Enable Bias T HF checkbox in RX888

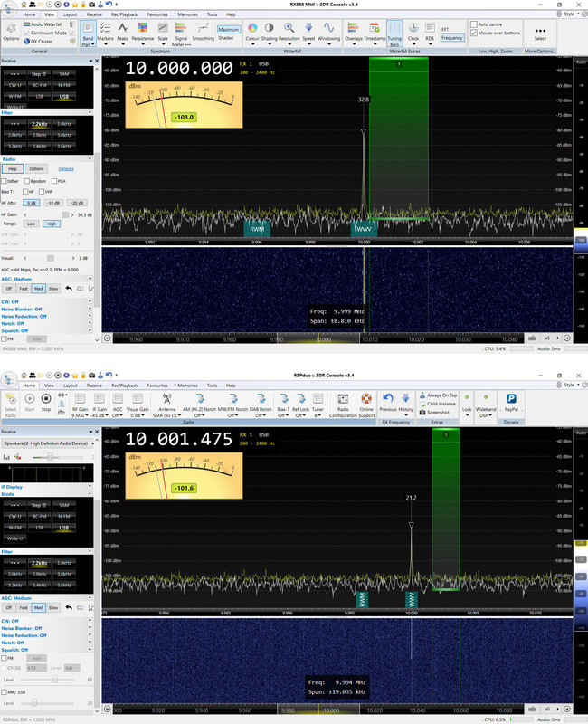(25, 192)
